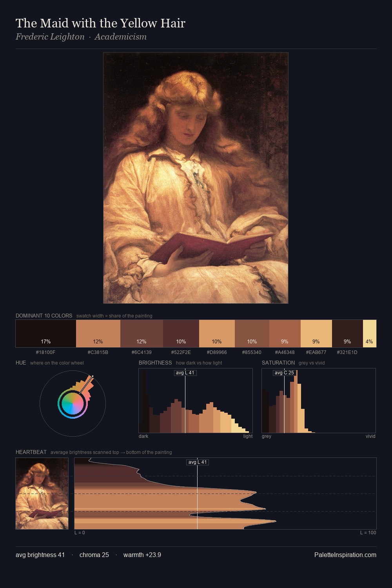Image resolution: width=392 pixels, height=588 pixels.
Task: Click the hue color wheel center
Action: (x=73, y=403)
